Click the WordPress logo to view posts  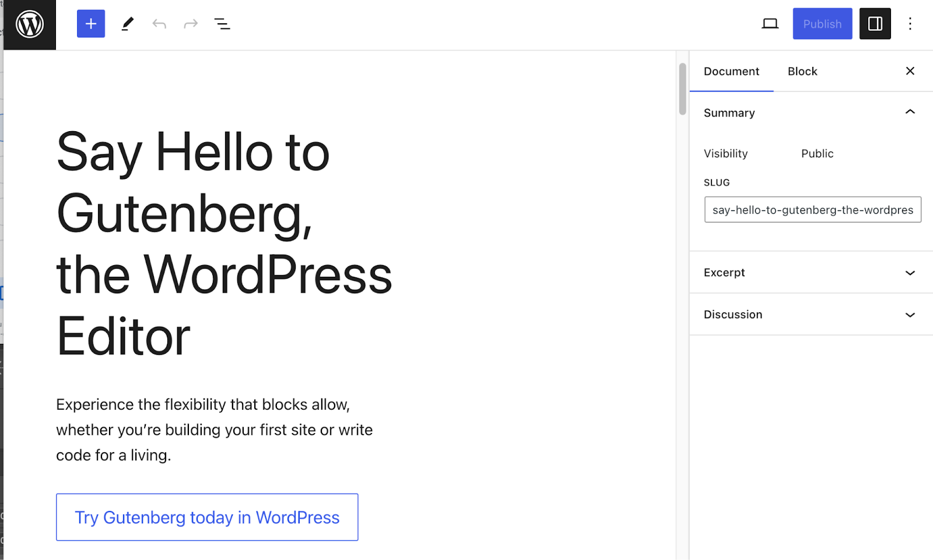(30, 24)
